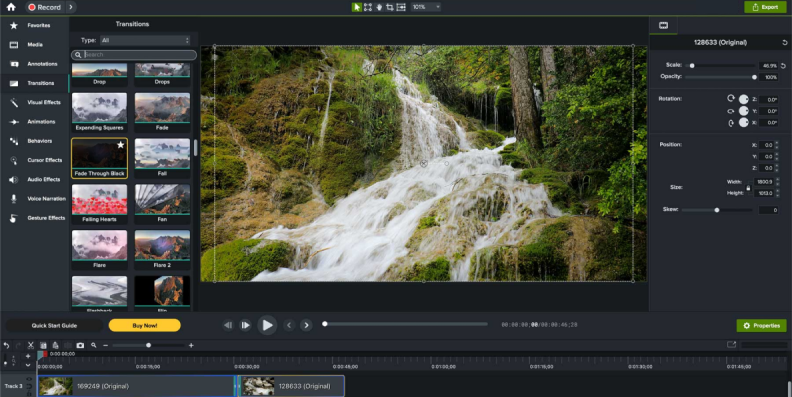Image resolution: width=792 pixels, height=397 pixels.
Task: Cut the selected media with scissors
Action: click(x=31, y=345)
